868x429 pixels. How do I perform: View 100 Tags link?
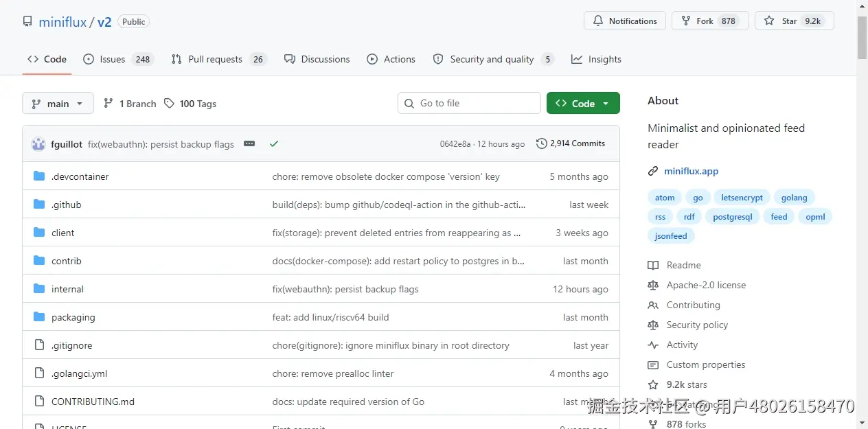pos(190,104)
